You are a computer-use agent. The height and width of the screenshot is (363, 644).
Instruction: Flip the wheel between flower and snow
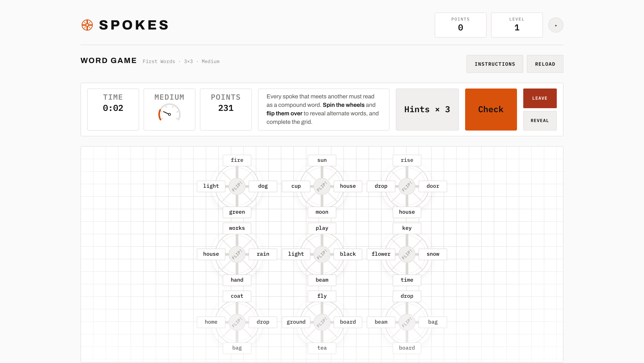(407, 254)
